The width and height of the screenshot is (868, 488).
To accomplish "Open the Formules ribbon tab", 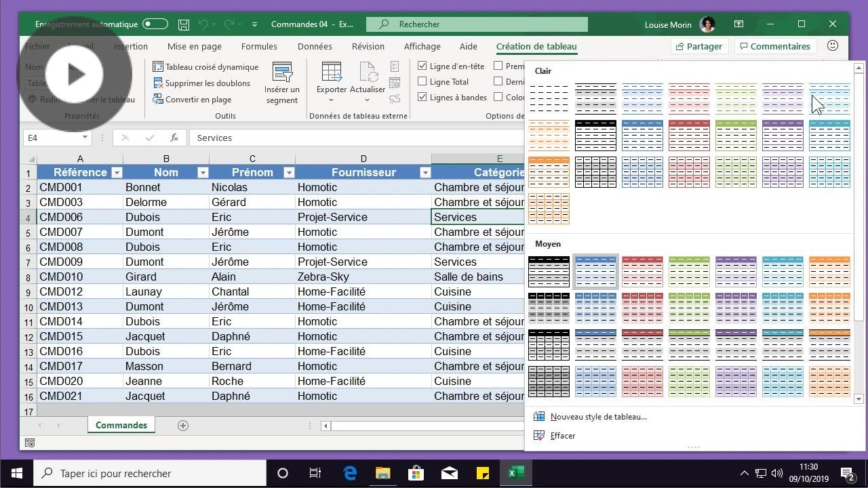I will pos(259,47).
